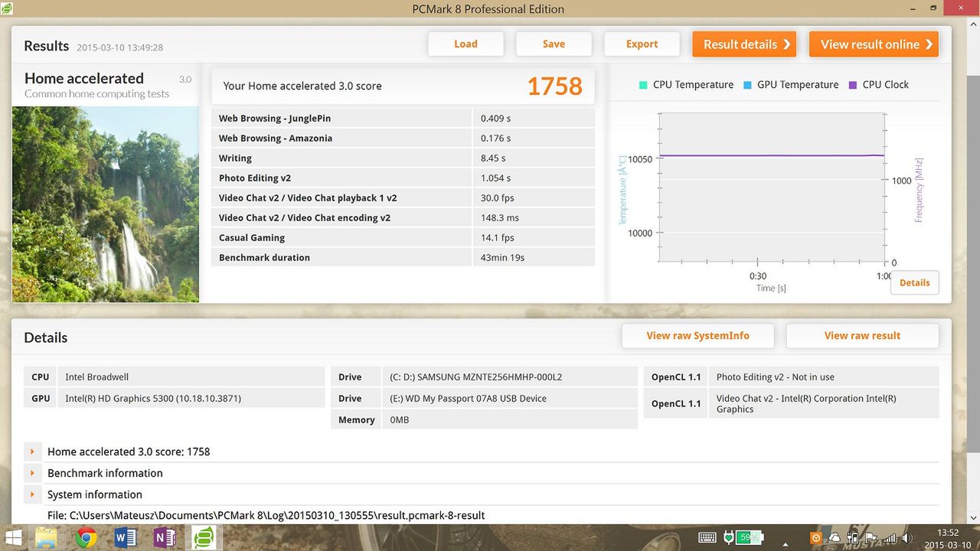Expand the Benchmark information section
980x551 pixels.
tap(32, 473)
